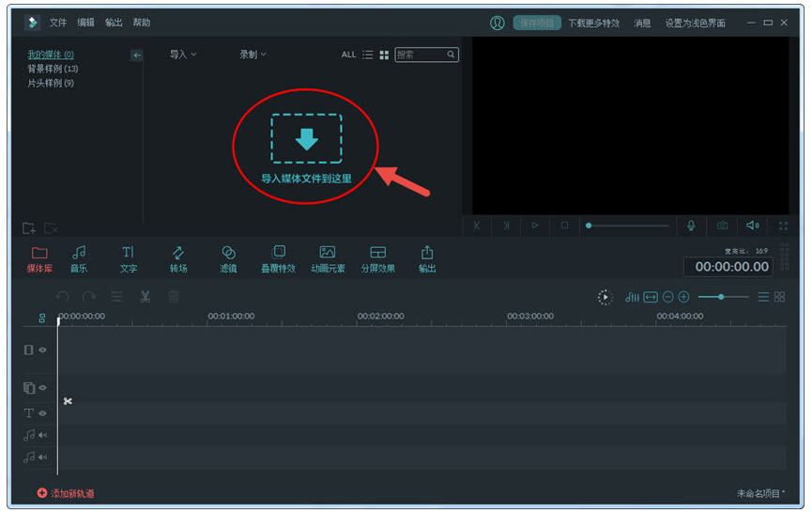812x513 pixels.
Task: Select 背景样例 (13) folder
Action: (x=53, y=69)
